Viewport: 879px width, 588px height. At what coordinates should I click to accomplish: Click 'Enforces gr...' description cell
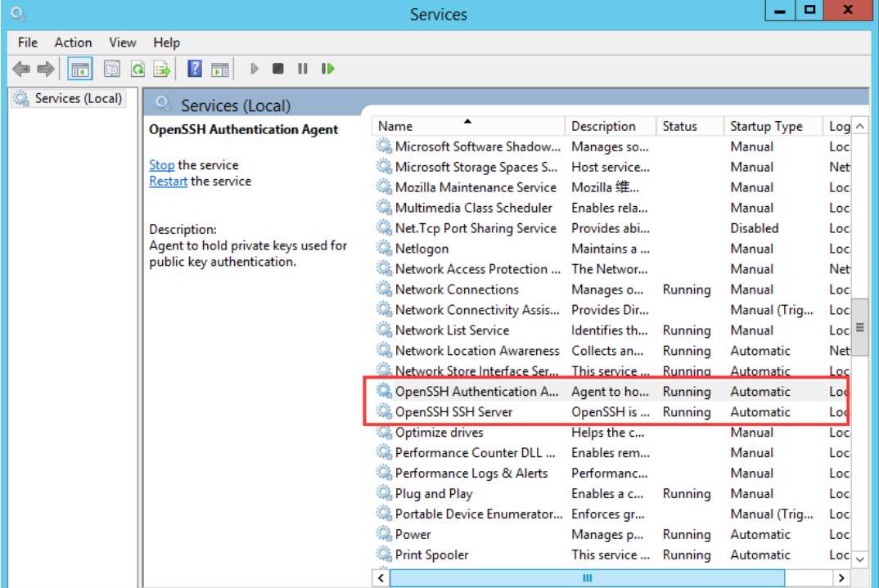(607, 514)
